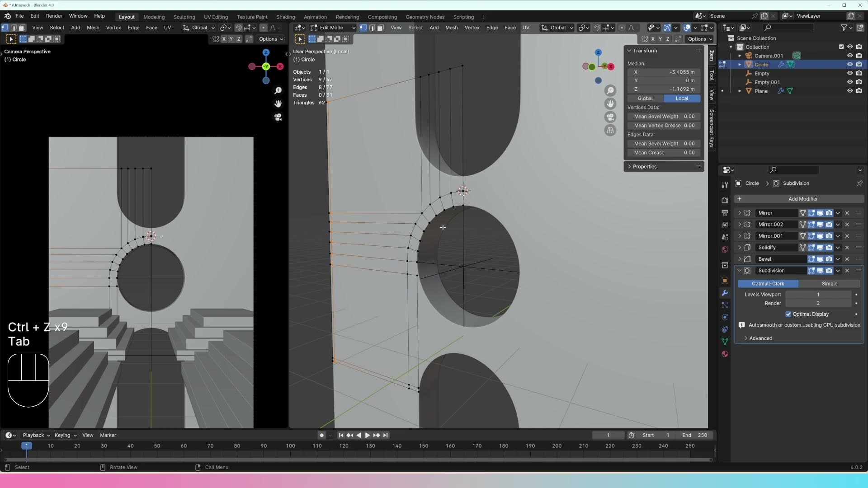Image resolution: width=868 pixels, height=488 pixels.
Task: Open Vertex menu in right viewport
Action: point(472,28)
